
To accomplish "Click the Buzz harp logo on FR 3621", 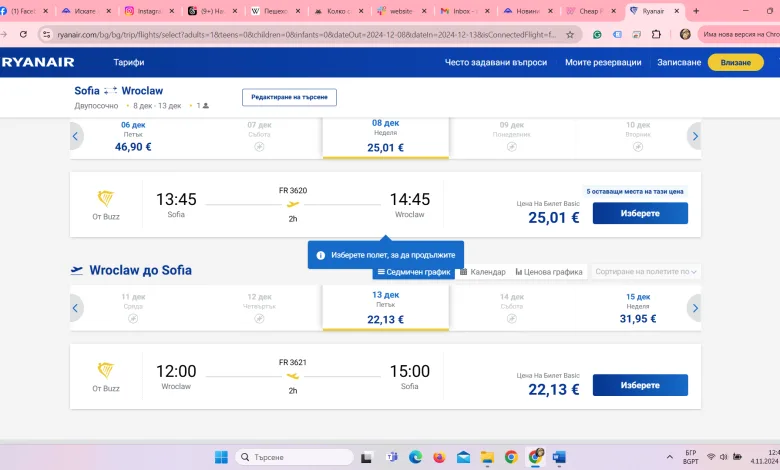I will (105, 371).
